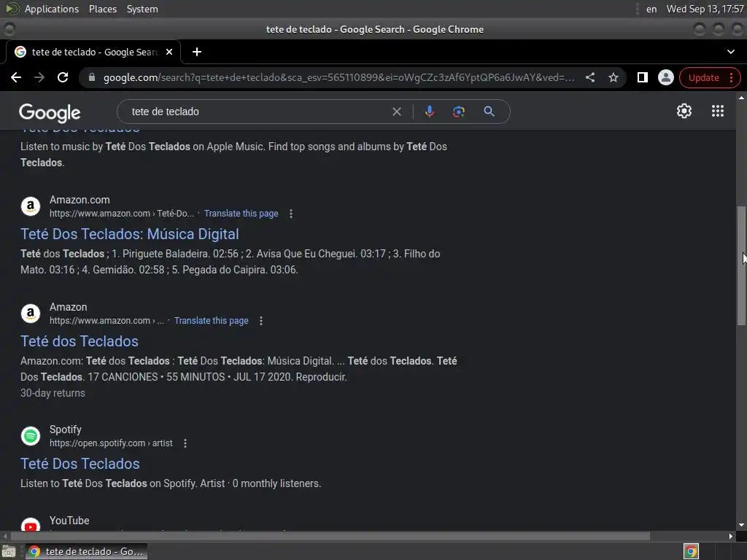Image resolution: width=747 pixels, height=560 pixels.
Task: Click the forward navigation arrow
Action: [39, 77]
